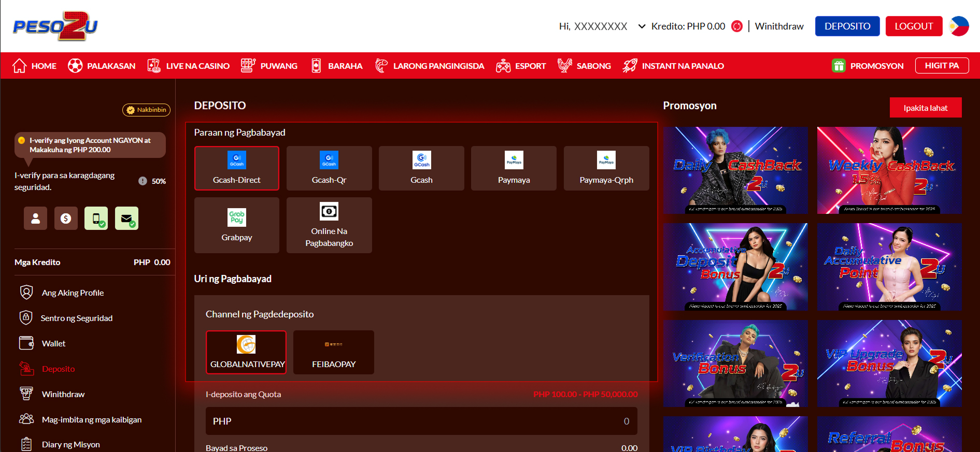Click the verified email envelope icon
This screenshot has width=980, height=452.
tap(126, 218)
